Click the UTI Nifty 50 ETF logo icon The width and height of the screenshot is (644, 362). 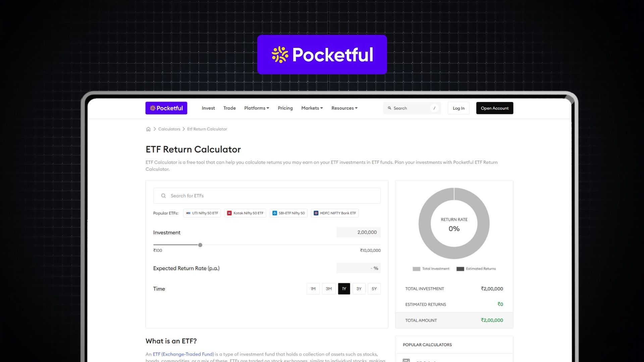pyautogui.click(x=188, y=213)
